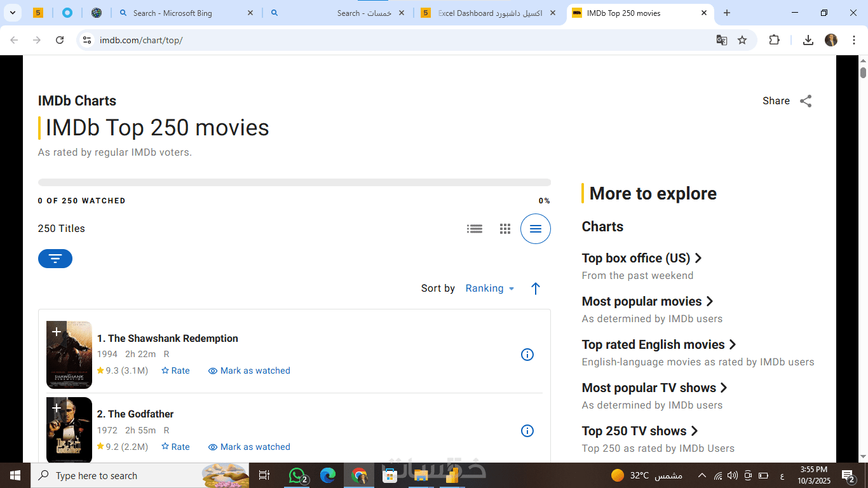Open The Godfather title link
Image resolution: width=868 pixels, height=488 pixels.
coord(135,414)
